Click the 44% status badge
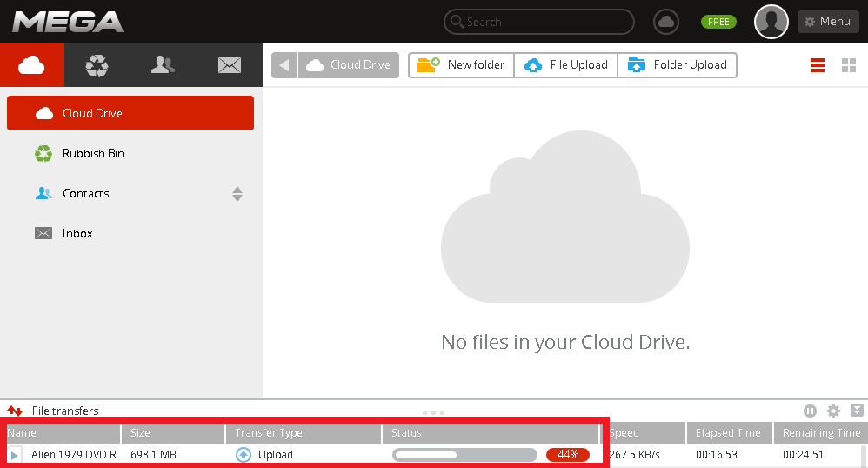The image size is (868, 468). click(x=568, y=455)
